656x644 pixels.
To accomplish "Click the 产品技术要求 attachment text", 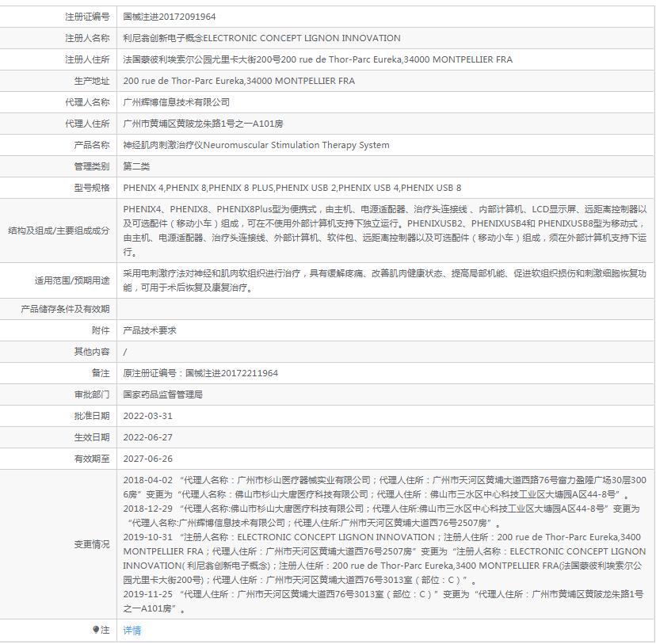I will (x=150, y=330).
